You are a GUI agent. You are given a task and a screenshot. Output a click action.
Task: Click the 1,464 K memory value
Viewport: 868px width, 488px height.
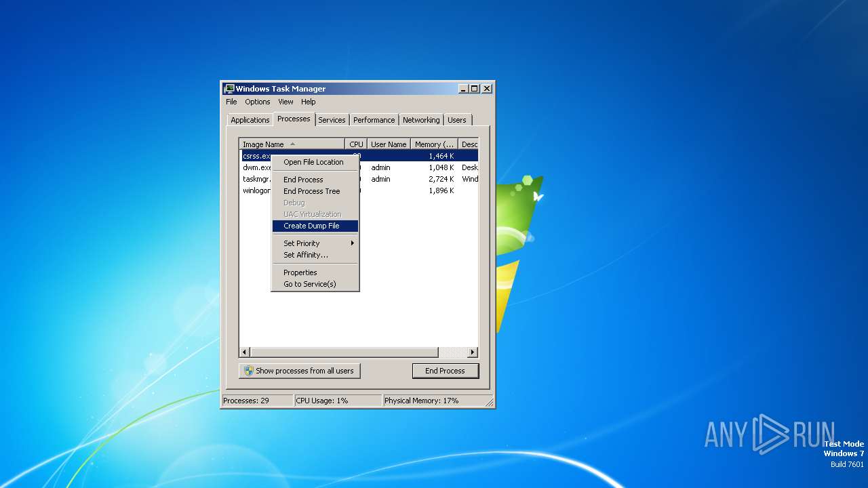tap(441, 156)
